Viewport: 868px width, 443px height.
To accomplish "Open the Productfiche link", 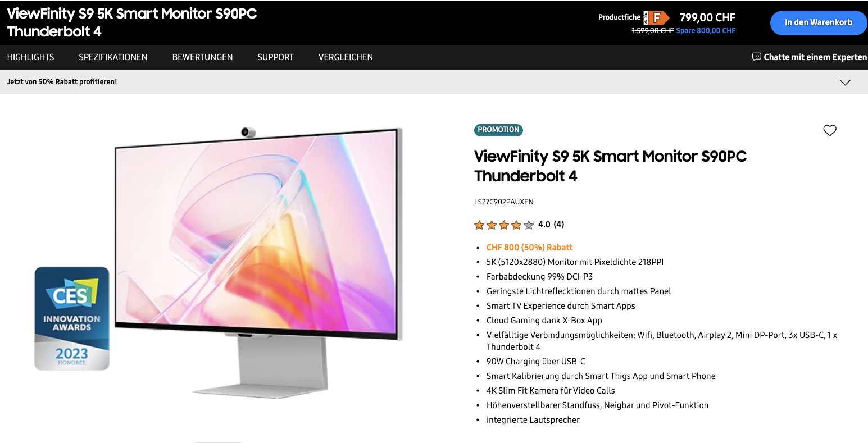I will click(619, 17).
